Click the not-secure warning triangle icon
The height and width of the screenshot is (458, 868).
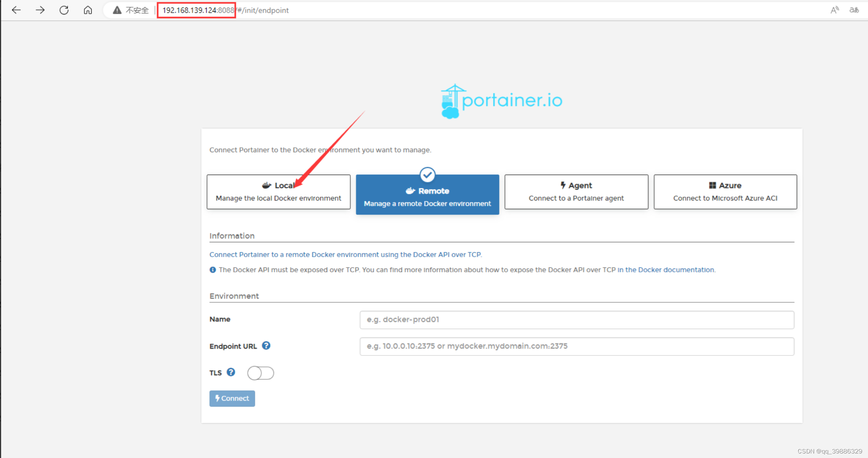coord(117,10)
